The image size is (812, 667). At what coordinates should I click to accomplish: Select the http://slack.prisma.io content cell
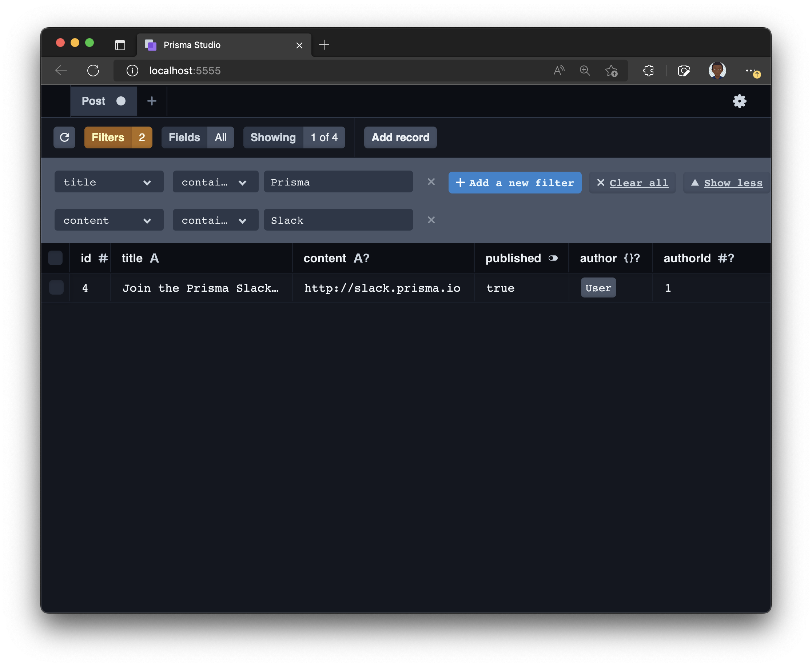(x=383, y=288)
